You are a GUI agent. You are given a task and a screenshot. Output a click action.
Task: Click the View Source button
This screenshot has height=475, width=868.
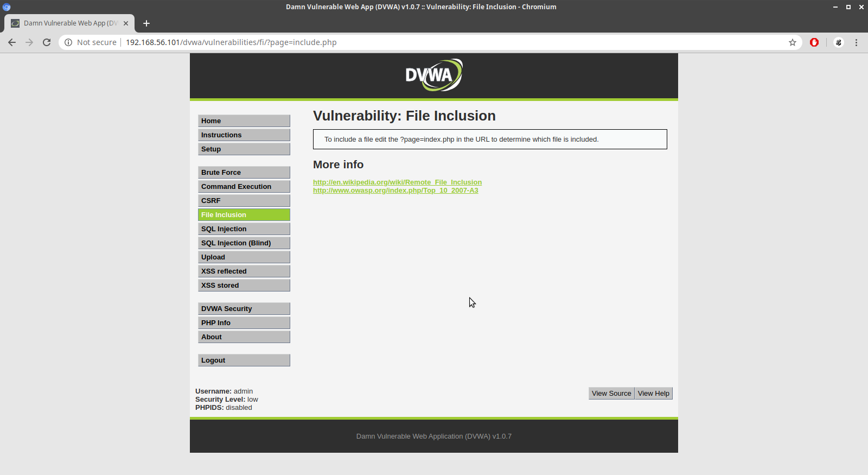pyautogui.click(x=611, y=394)
